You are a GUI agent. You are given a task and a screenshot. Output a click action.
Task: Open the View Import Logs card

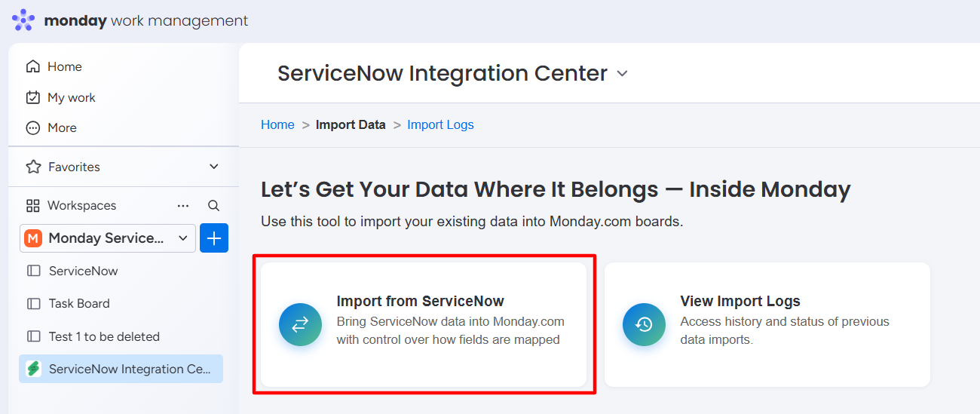point(767,324)
